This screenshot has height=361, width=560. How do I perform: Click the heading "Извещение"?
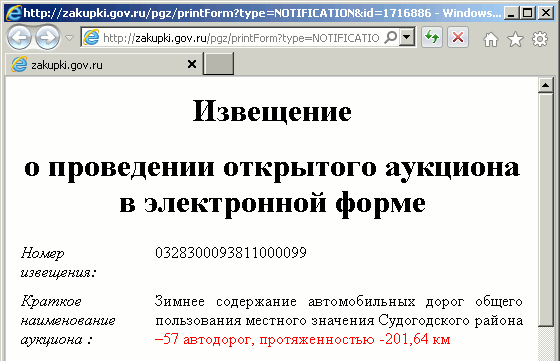pyautogui.click(x=272, y=111)
